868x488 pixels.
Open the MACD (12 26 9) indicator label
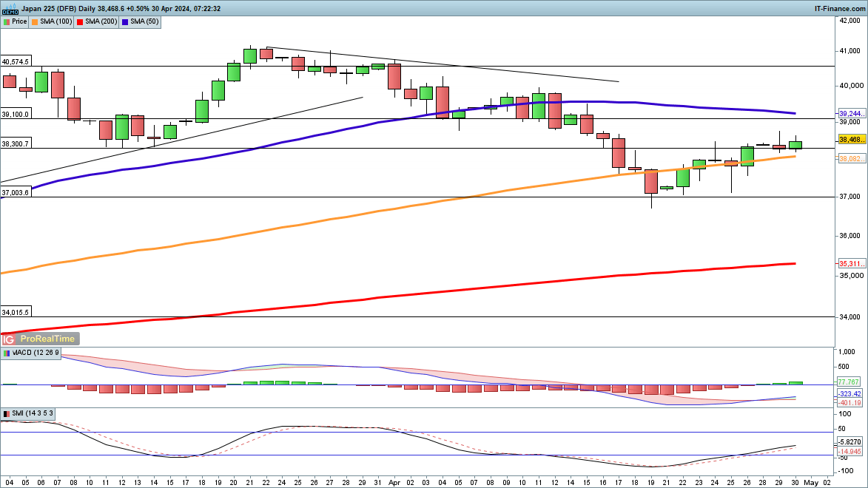tap(33, 354)
